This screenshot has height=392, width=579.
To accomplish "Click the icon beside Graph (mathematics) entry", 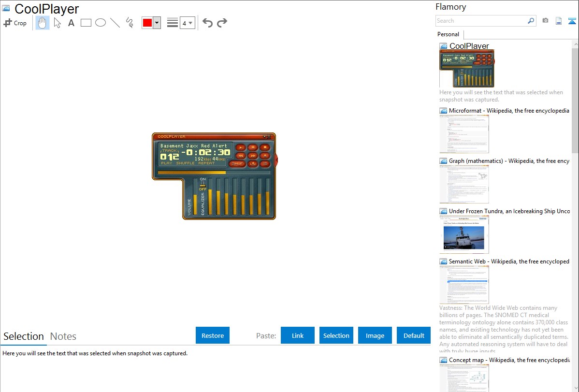I will pyautogui.click(x=443, y=161).
